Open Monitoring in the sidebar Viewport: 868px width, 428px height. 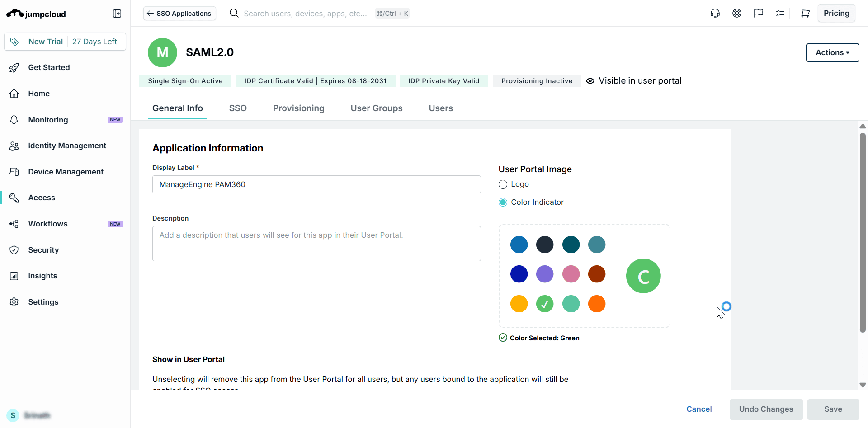point(65,120)
